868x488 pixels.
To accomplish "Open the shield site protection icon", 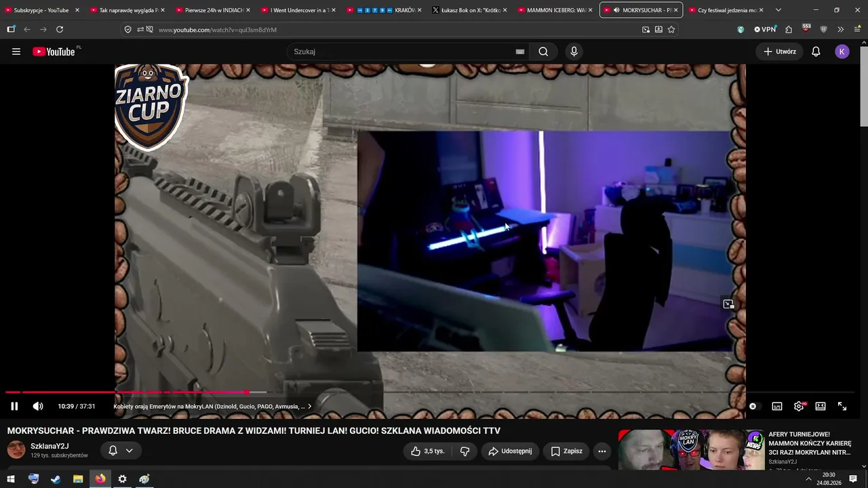I will tap(127, 30).
